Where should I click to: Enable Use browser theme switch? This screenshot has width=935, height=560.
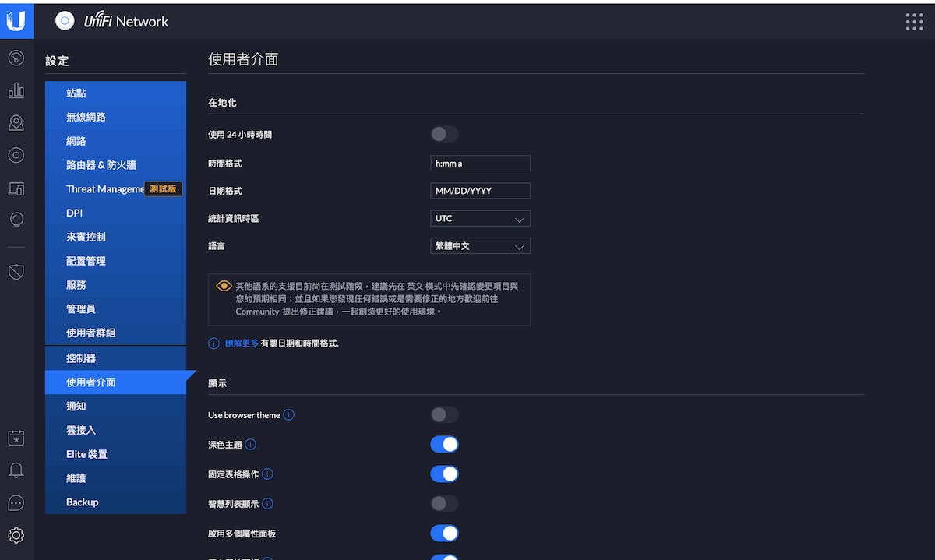pos(444,415)
